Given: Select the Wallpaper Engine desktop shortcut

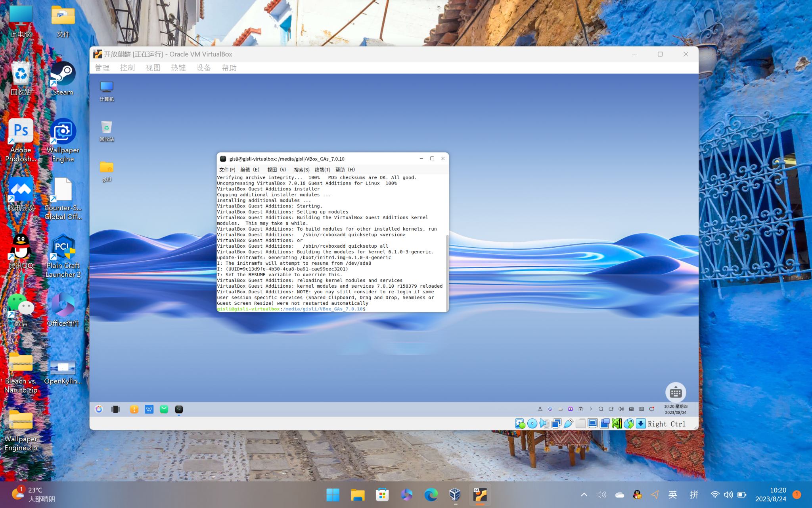Looking at the screenshot, I should (63, 140).
